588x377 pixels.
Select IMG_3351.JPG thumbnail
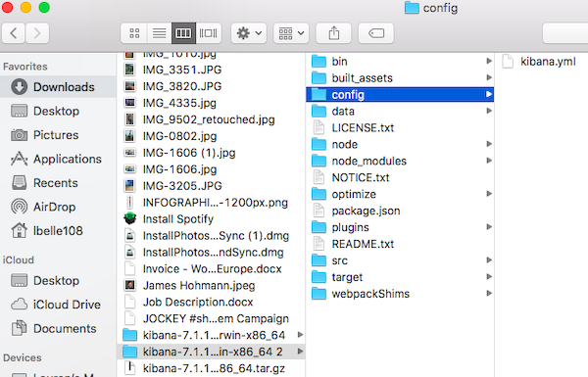pos(129,70)
